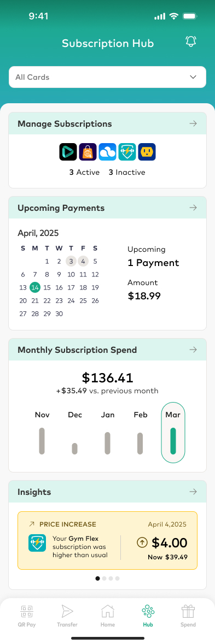Go to the Home tab
The height and width of the screenshot is (644, 215).
(108, 616)
